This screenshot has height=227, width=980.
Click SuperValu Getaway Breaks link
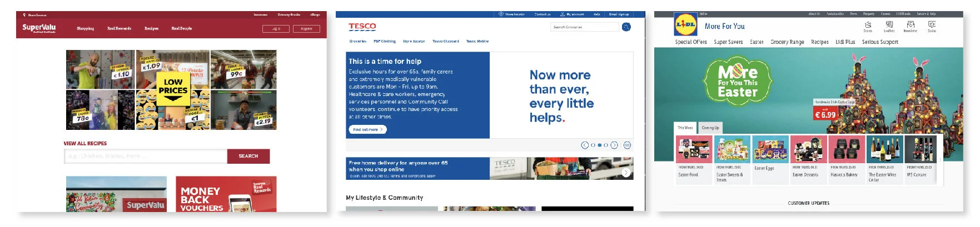click(x=289, y=15)
